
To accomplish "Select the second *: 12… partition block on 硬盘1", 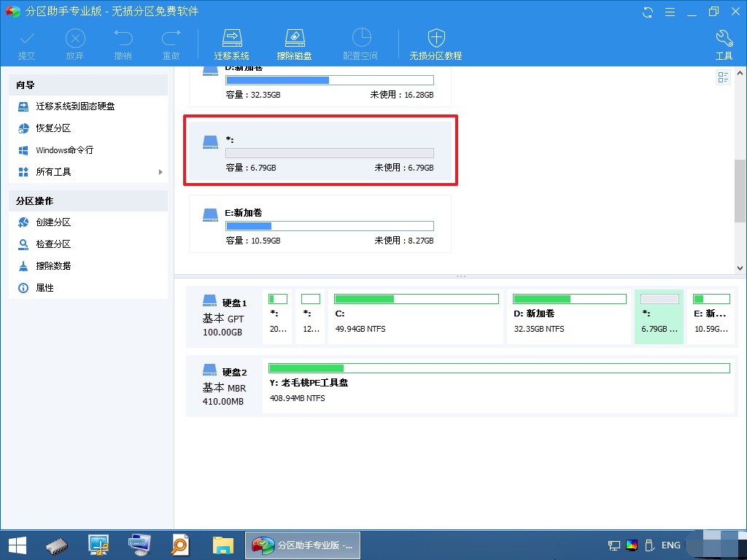I will 310,316.
